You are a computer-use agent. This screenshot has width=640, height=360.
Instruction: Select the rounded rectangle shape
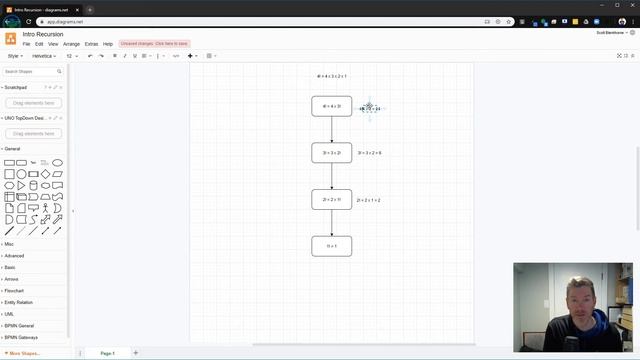pyautogui.click(x=21, y=163)
